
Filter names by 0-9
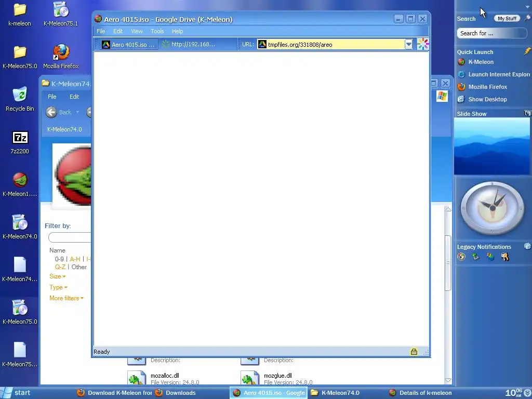pyautogui.click(x=59, y=259)
